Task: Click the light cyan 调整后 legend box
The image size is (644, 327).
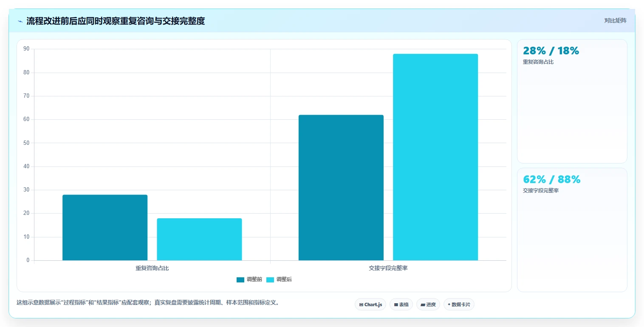Action: pyautogui.click(x=270, y=279)
